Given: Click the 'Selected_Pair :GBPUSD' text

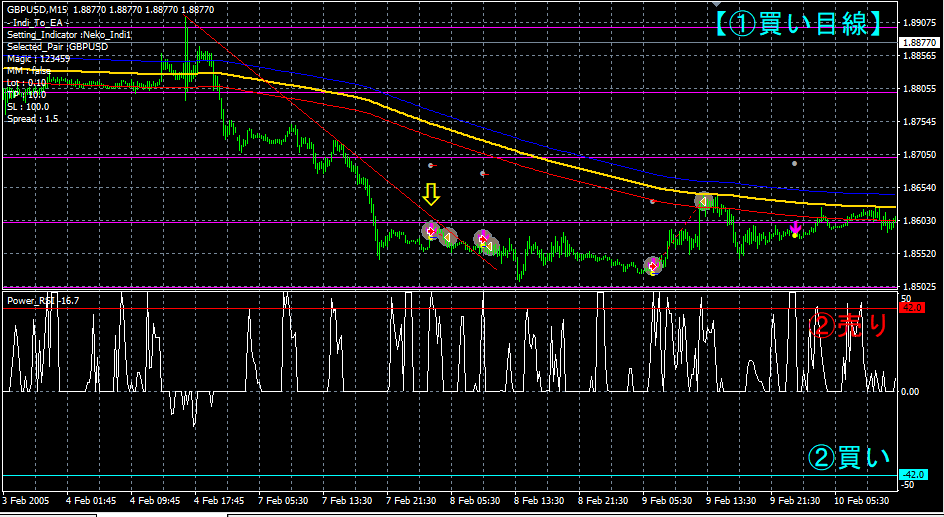Looking at the screenshot, I should (57, 47).
